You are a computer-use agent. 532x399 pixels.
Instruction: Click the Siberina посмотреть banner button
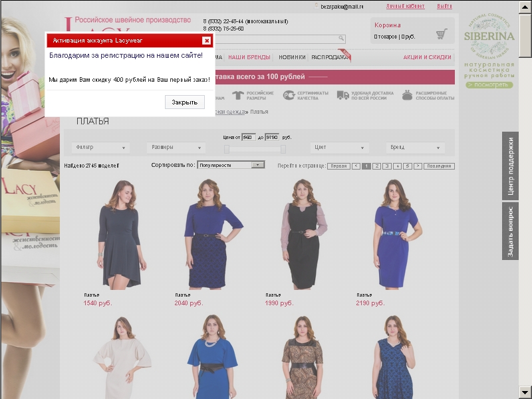489,85
